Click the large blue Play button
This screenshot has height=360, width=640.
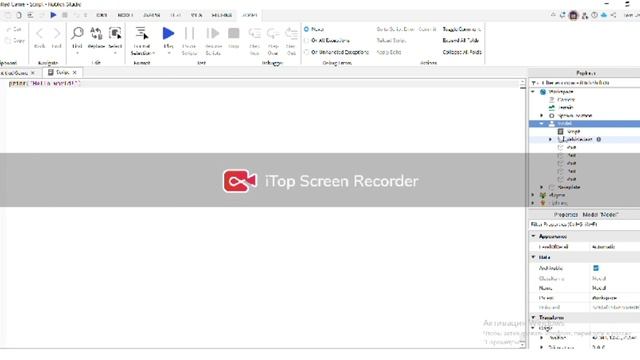click(168, 33)
